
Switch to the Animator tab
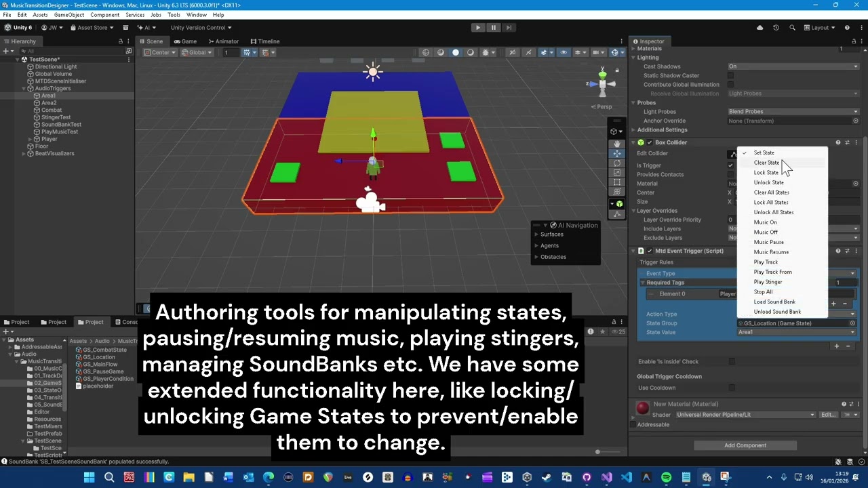click(223, 41)
